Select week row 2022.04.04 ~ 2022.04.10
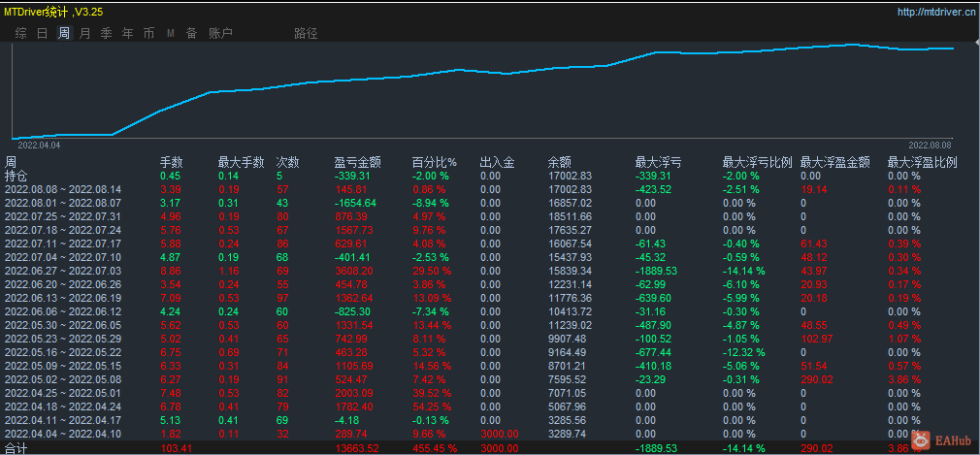 (x=62, y=433)
